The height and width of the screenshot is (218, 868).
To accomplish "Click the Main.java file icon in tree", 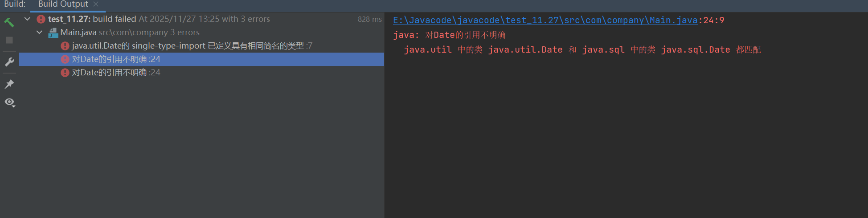I will [53, 33].
